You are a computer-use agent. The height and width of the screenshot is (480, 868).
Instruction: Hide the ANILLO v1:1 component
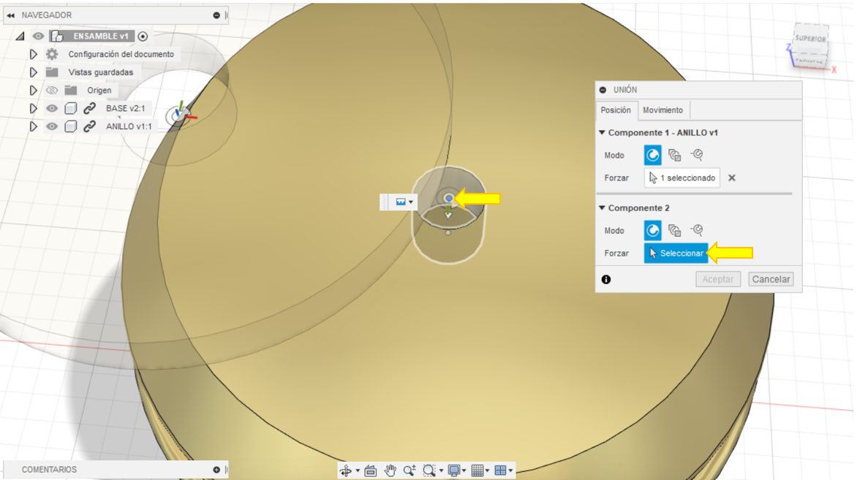(x=52, y=126)
